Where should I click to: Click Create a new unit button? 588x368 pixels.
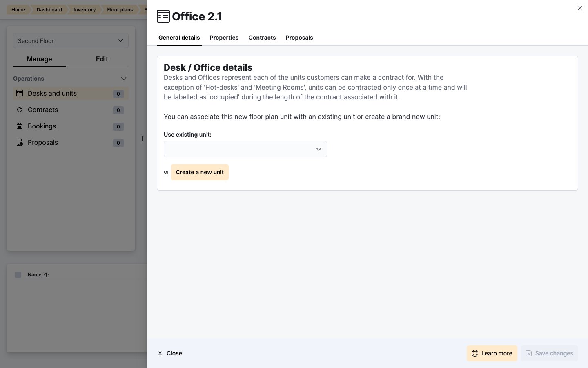(x=200, y=172)
